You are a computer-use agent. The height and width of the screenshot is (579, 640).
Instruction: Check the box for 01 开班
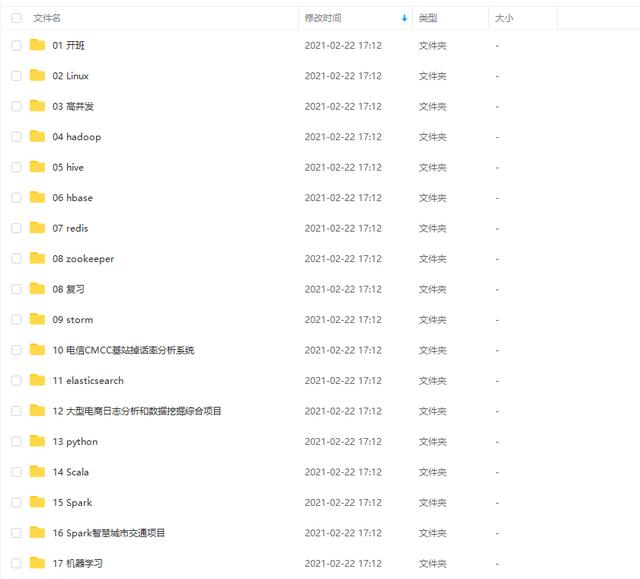[16, 45]
